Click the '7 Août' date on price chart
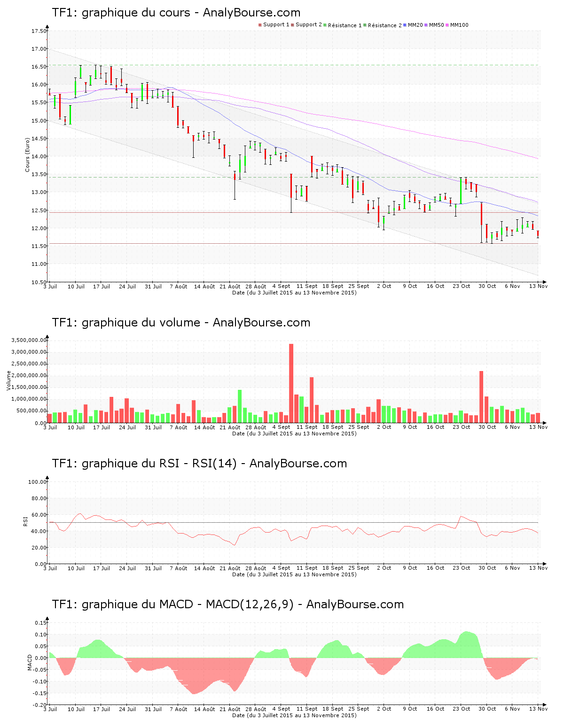 tap(178, 287)
